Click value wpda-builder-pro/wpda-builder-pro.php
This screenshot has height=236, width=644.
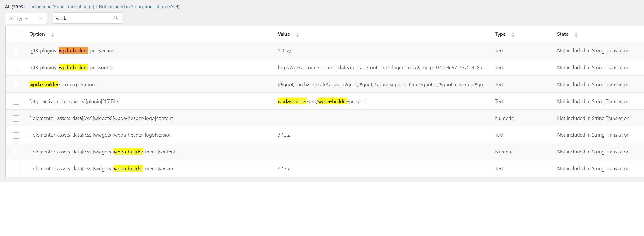[322, 101]
